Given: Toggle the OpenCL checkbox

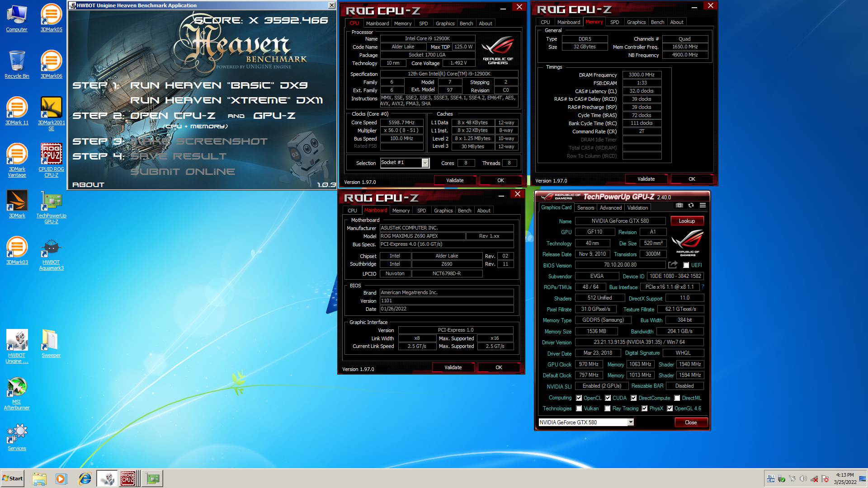Looking at the screenshot, I should click(579, 398).
